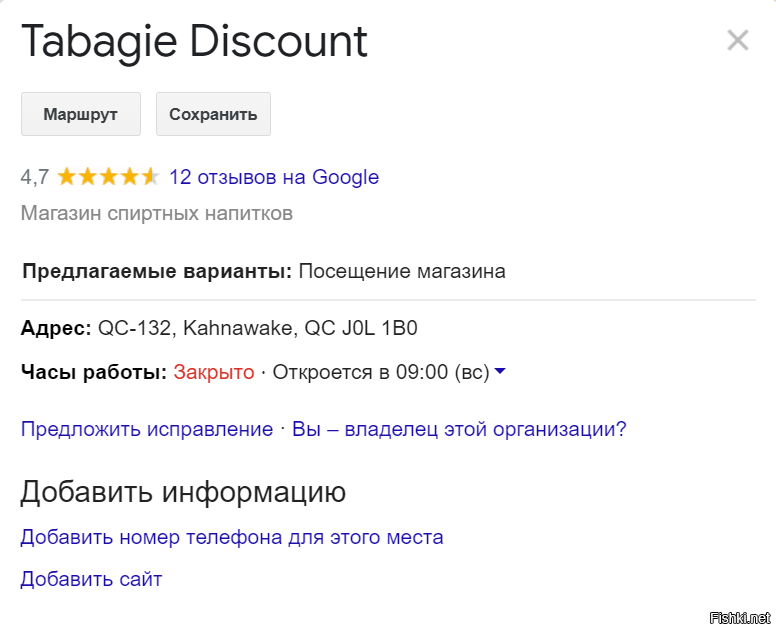The image size is (776, 630).
Task: Click the Часы работы label
Action: [94, 372]
